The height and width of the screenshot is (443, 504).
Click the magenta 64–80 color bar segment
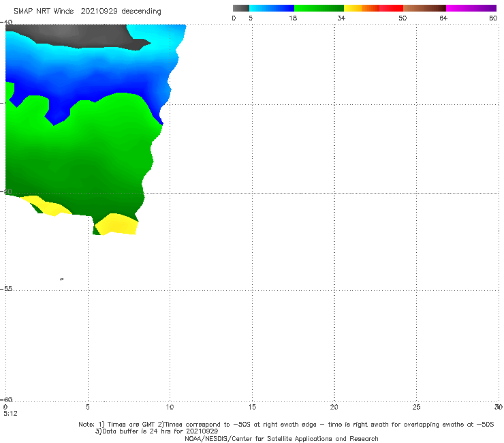pyautogui.click(x=471, y=8)
